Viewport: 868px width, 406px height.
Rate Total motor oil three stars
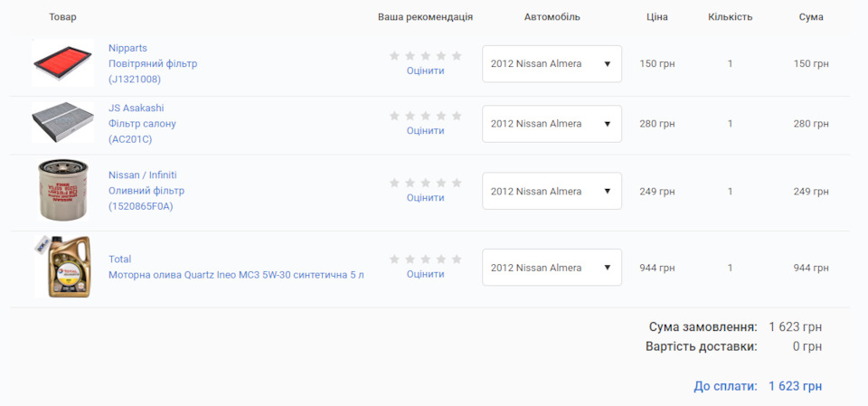click(x=425, y=260)
